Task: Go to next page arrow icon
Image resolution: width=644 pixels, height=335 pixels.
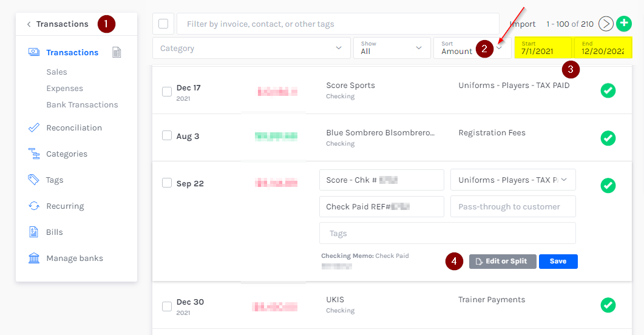Action: 606,24
